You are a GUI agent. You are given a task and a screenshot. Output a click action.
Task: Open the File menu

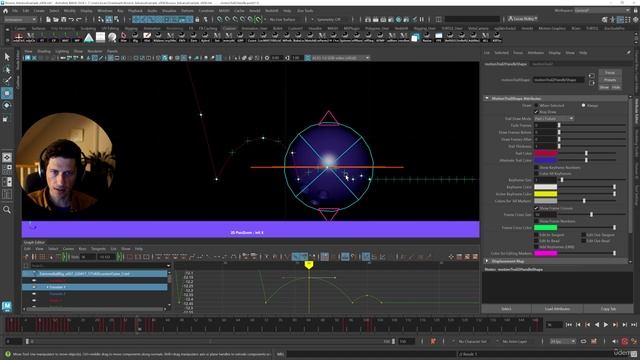(15, 11)
